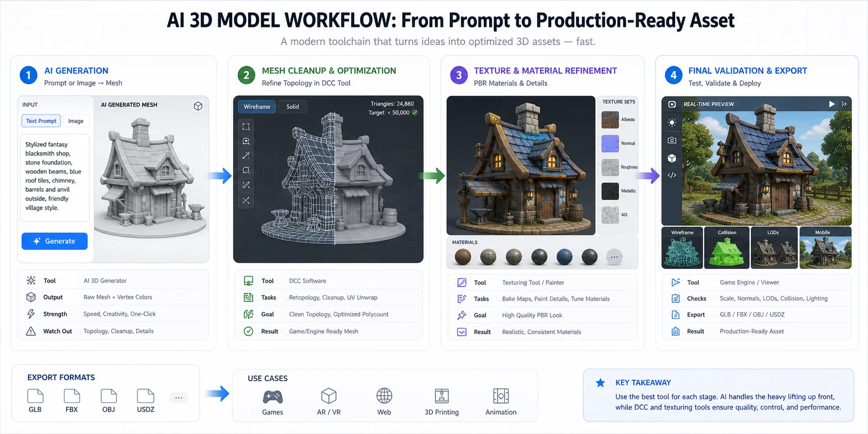This screenshot has width=868, height=434.
Task: Select the box select tool in mesh viewport
Action: point(246,127)
